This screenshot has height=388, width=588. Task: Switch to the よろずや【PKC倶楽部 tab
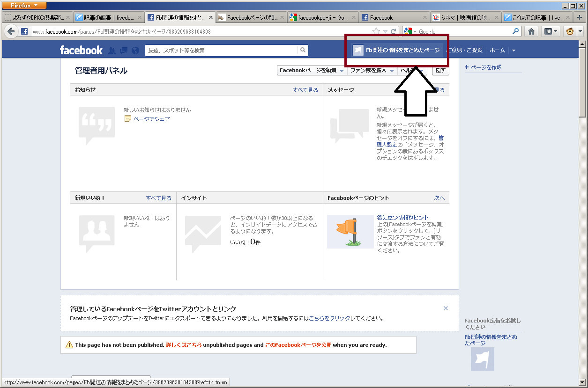(x=37, y=17)
